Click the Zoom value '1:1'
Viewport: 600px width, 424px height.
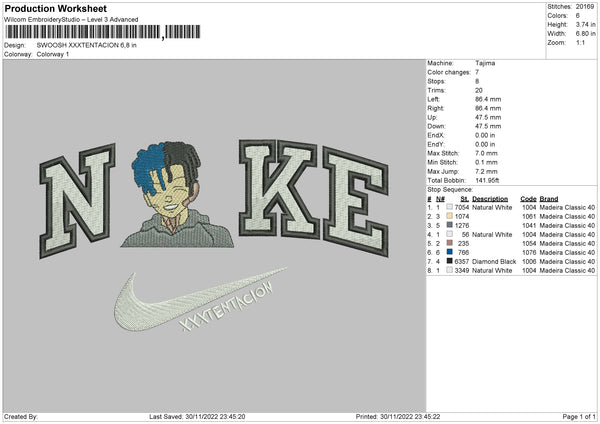click(580, 42)
